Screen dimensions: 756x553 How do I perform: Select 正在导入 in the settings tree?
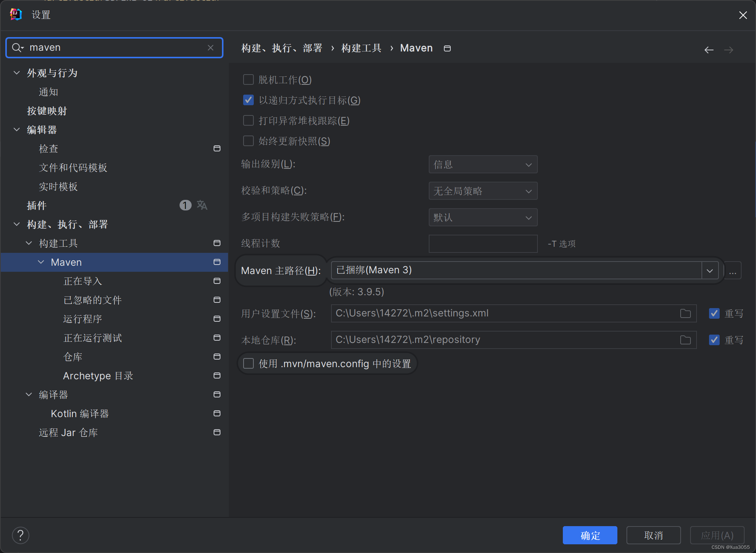[83, 281]
